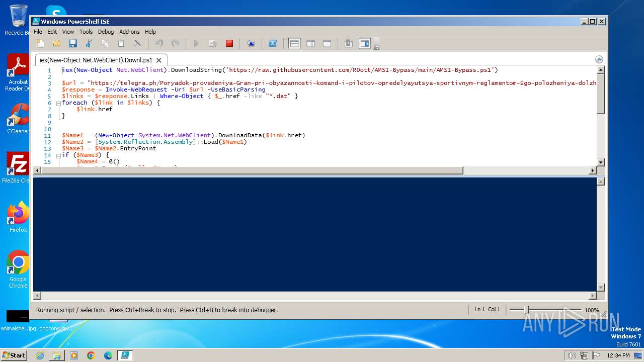644x362 pixels.
Task: Stop the running script with the red square
Action: click(x=229, y=44)
